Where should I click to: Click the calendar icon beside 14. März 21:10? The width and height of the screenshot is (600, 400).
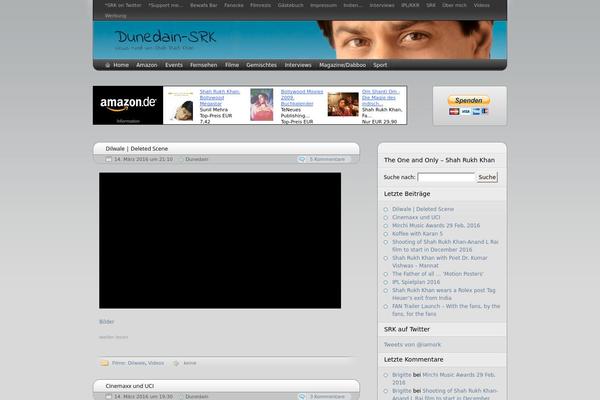[109, 159]
